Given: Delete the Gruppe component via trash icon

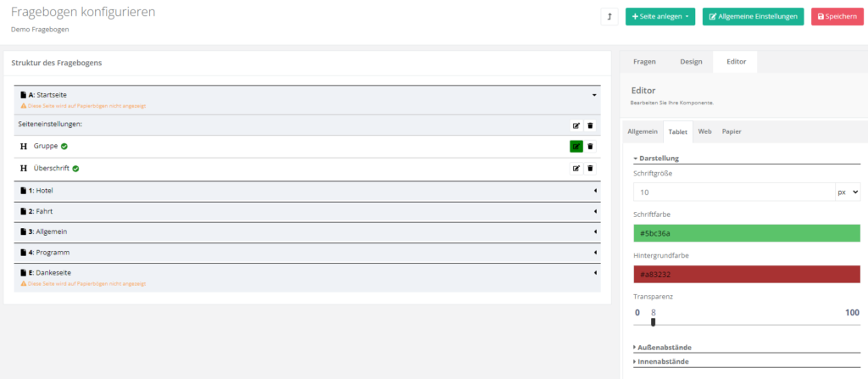Looking at the screenshot, I should (x=591, y=147).
